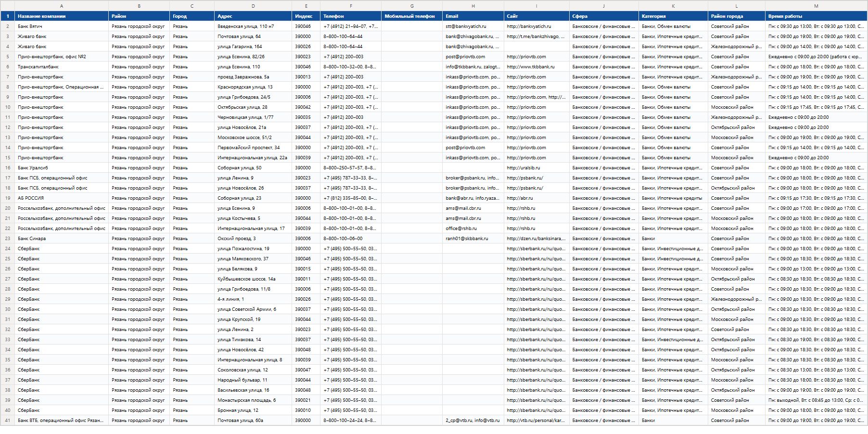The image size is (868, 434).
Task: Click the 'Банк Уралсиб' cell
Action: pyautogui.click(x=62, y=167)
